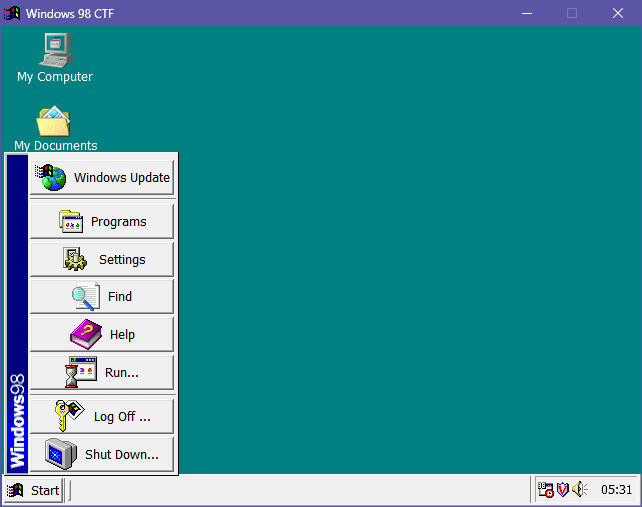Select Help label in Start menu

pos(122,335)
